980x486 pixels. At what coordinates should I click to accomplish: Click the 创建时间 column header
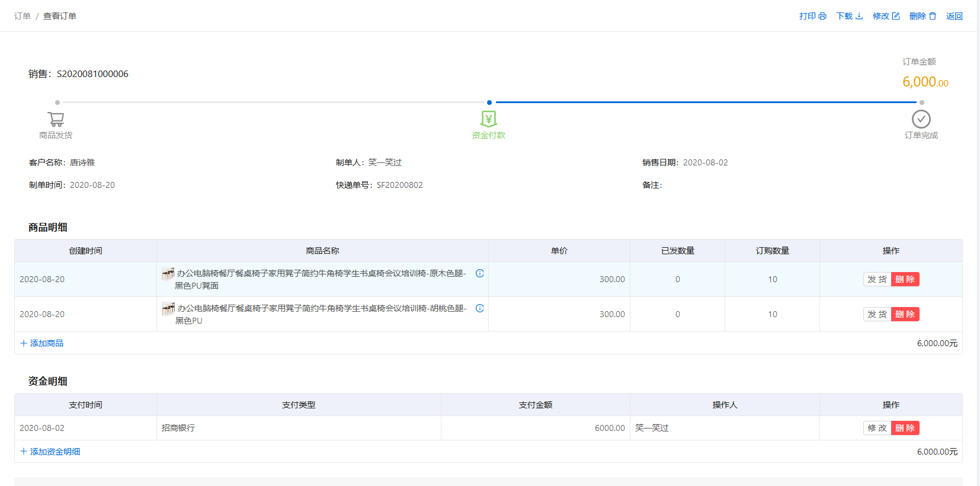point(85,251)
